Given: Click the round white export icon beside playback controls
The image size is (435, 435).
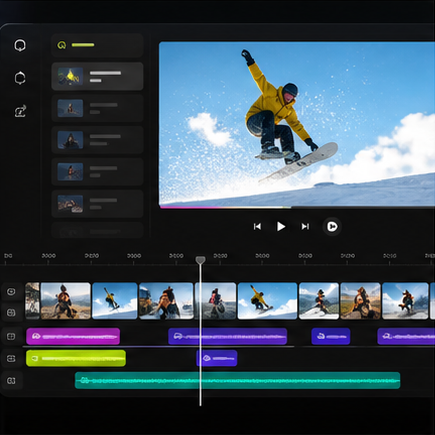Looking at the screenshot, I should pos(332,227).
